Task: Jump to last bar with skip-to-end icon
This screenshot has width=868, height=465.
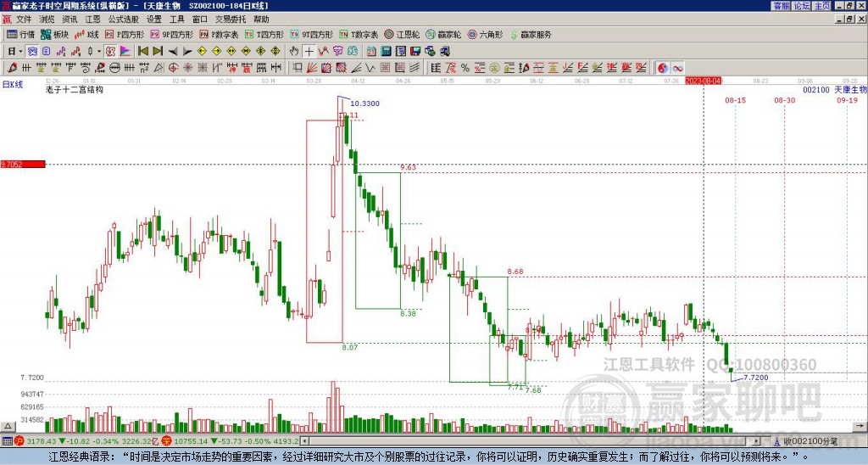Action: 158,52
